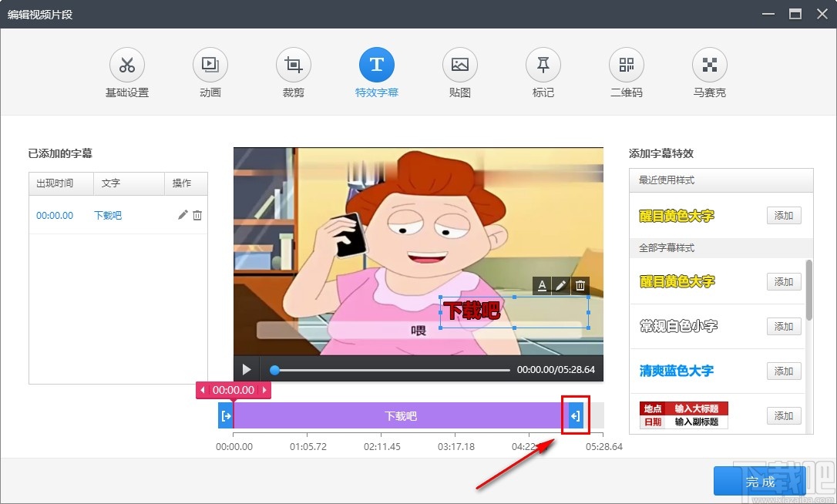This screenshot has height=504, width=837.
Task: Add the recent 醒目黄色大字 style
Action: point(784,216)
